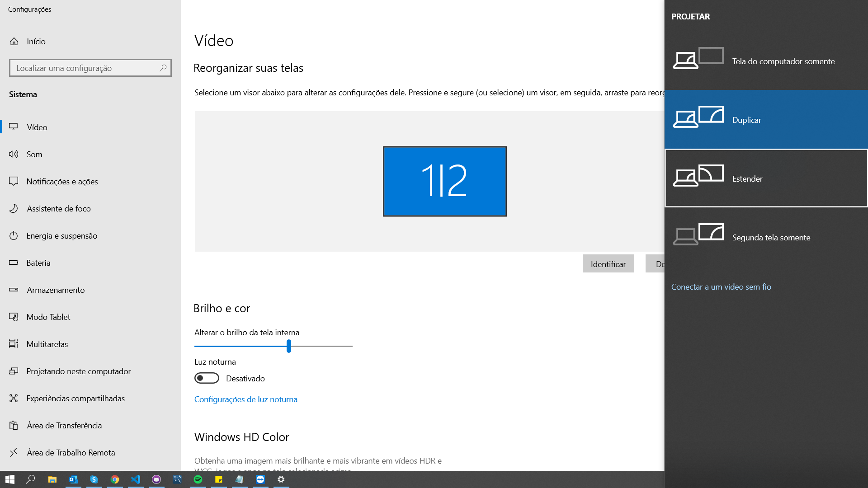Click the search magnifier in the settings box
Viewport: 868px width, 488px height.
click(163, 68)
